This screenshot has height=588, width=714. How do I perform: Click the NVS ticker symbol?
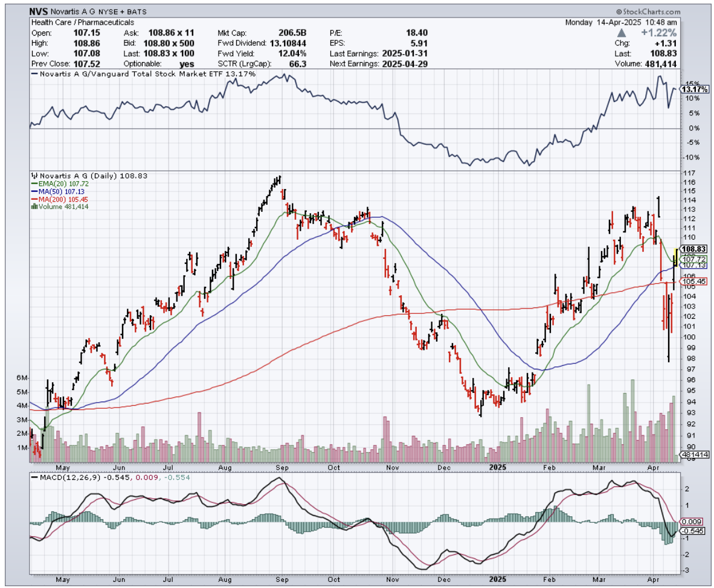40,11
